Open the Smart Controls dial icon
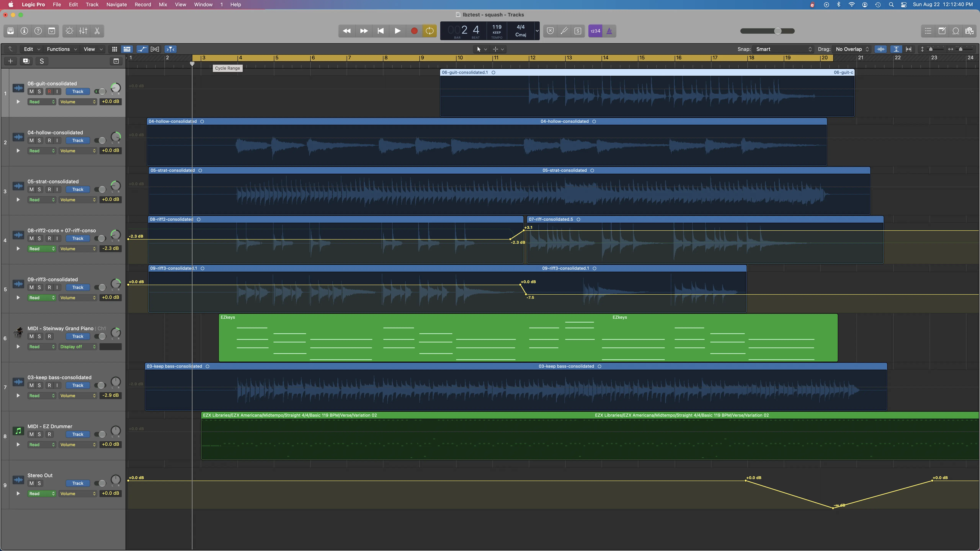 point(69,31)
